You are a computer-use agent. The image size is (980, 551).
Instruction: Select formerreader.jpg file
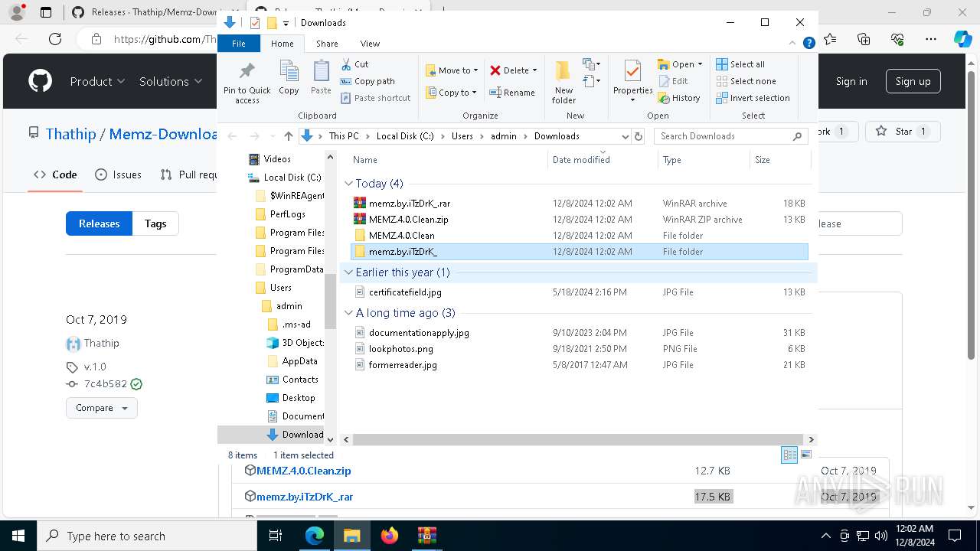click(580, 365)
